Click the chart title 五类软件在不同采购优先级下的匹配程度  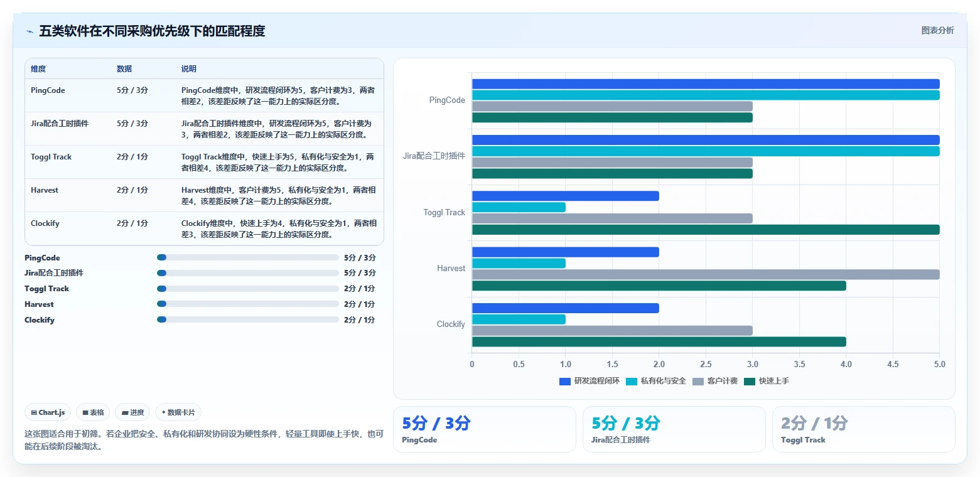pos(152,31)
